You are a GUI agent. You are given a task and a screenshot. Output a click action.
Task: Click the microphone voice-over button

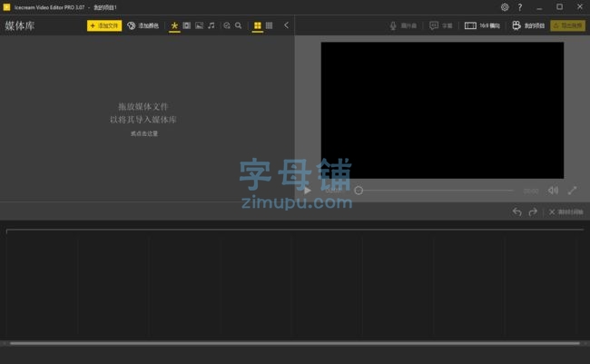403,25
